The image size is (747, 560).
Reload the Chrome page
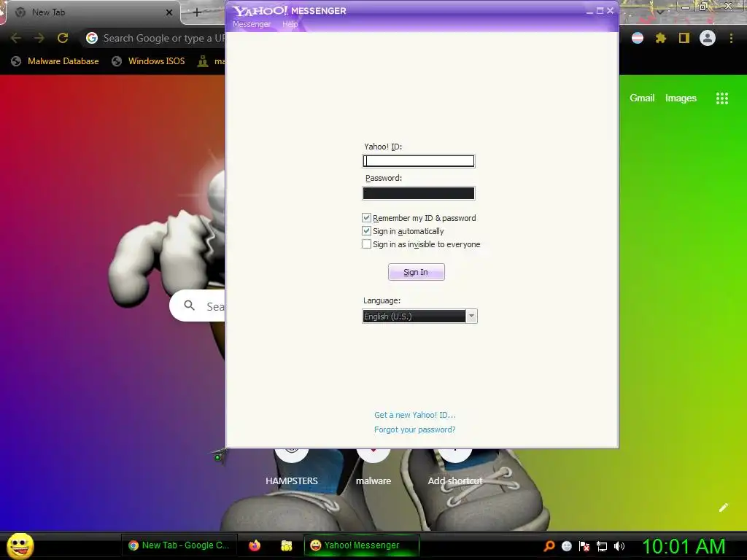click(x=63, y=38)
